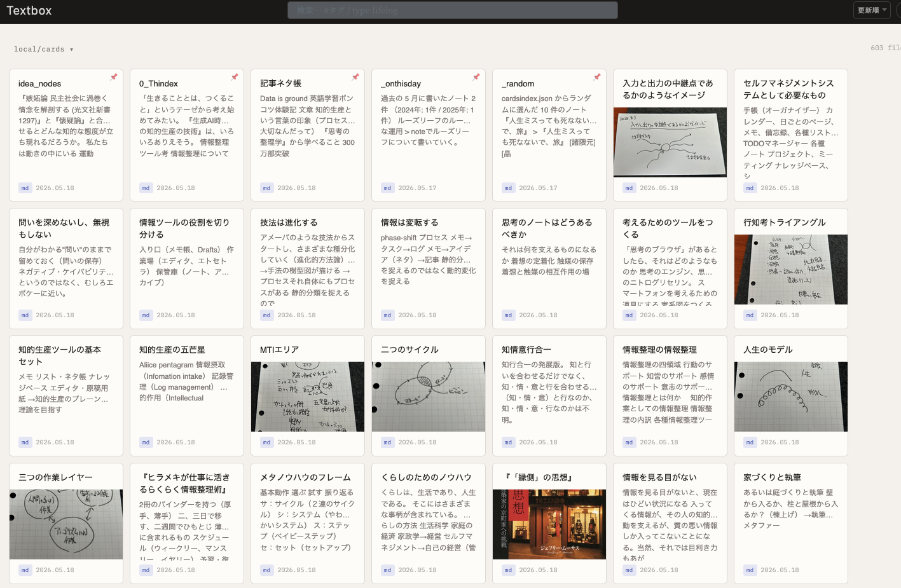This screenshot has width=901, height=588.
Task: Open 問いを深めないし、無視もしない card title
Action: [x=64, y=228]
